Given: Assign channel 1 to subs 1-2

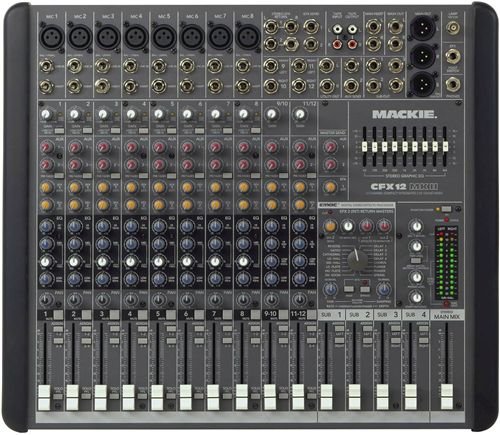Looking at the screenshot, I should [58, 329].
